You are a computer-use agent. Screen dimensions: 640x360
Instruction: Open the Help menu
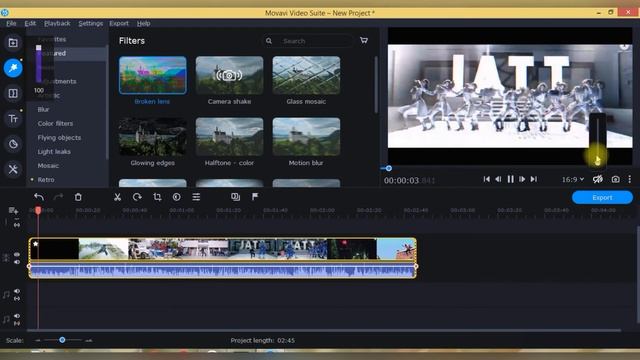143,23
